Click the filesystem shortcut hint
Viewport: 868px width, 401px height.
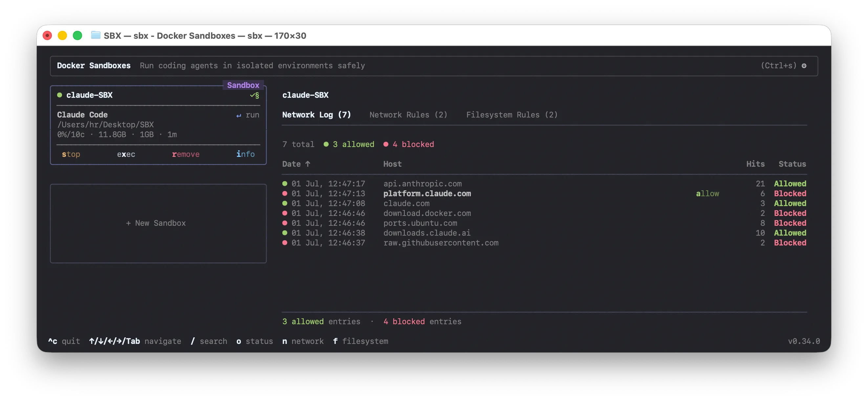tap(360, 341)
